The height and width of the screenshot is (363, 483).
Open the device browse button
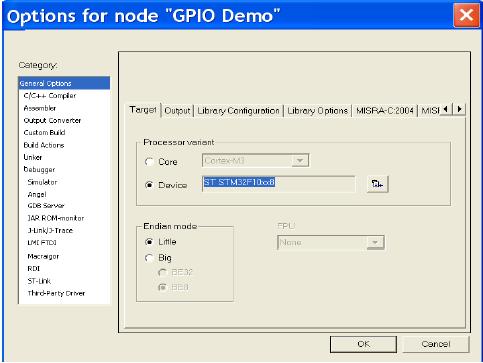tap(377, 184)
